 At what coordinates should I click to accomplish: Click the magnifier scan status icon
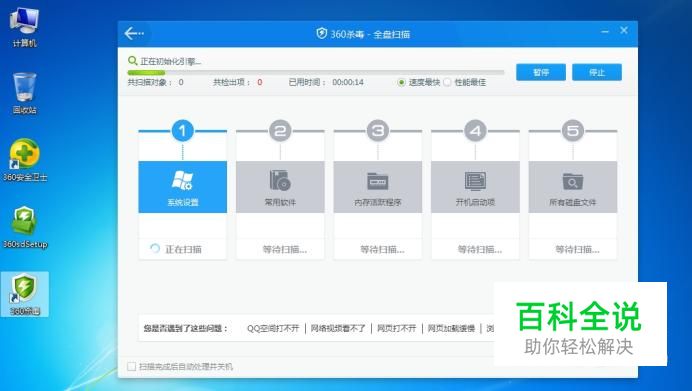(x=132, y=60)
